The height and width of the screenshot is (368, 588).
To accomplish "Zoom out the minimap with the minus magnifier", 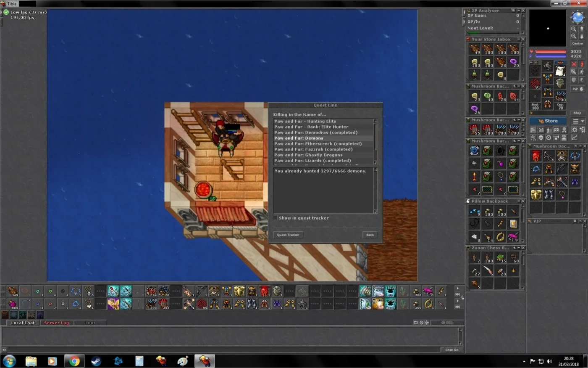I will point(574,29).
